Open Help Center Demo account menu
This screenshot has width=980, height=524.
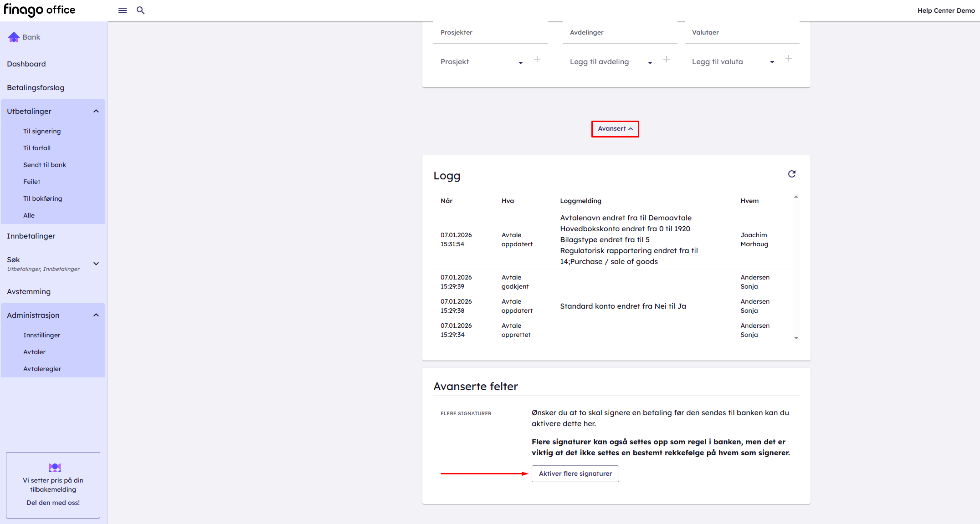(x=945, y=10)
